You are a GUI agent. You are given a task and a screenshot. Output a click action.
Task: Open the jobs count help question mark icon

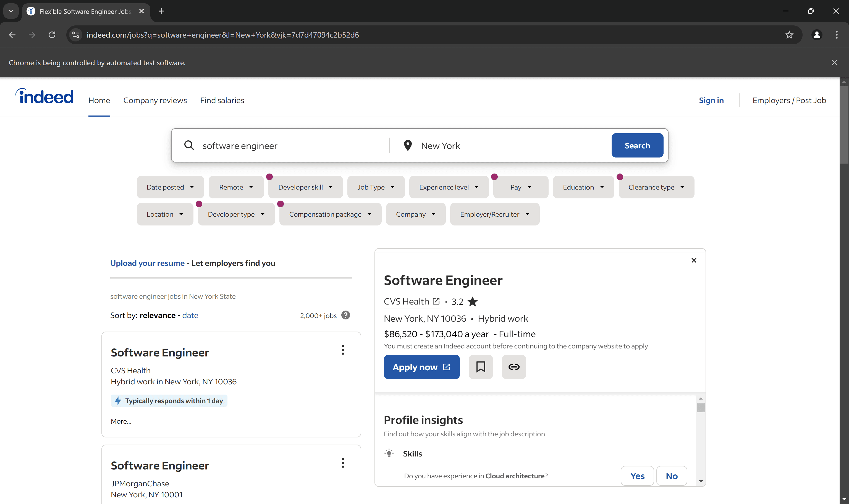[x=345, y=315]
